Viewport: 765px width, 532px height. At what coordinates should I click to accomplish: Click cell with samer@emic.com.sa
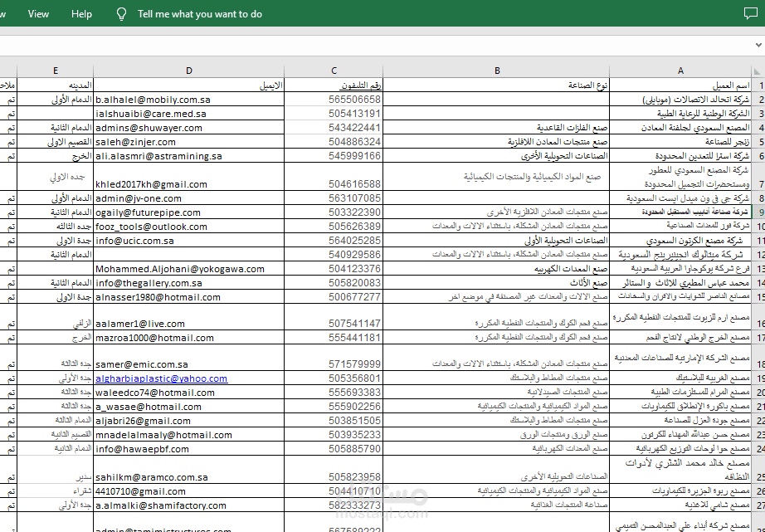pyautogui.click(x=189, y=358)
